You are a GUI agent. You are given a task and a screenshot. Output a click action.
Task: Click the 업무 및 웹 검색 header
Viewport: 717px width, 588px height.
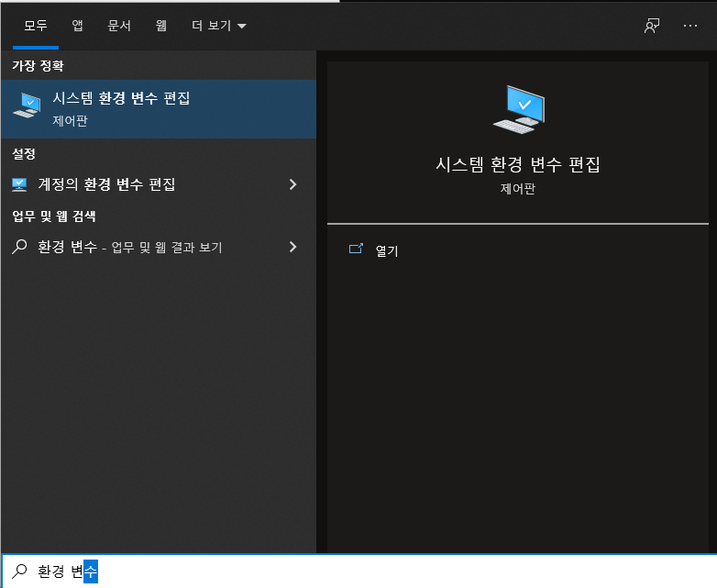(54, 216)
